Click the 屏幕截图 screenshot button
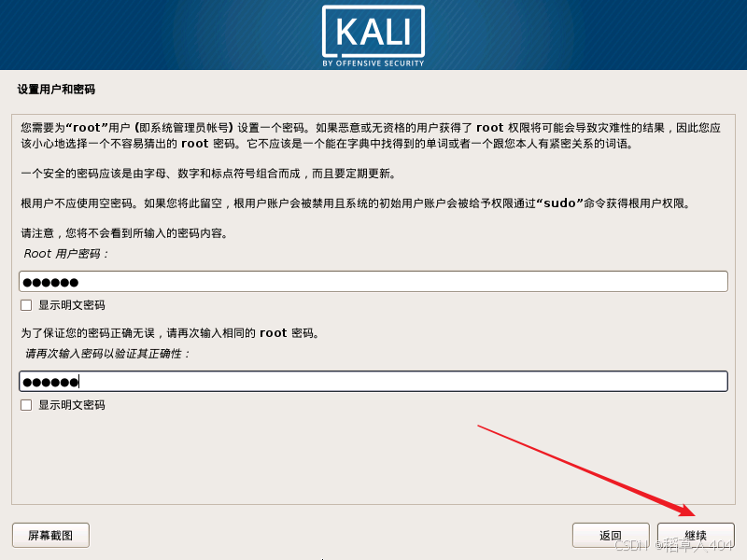Viewport: 747px width, 560px height. pos(50,535)
